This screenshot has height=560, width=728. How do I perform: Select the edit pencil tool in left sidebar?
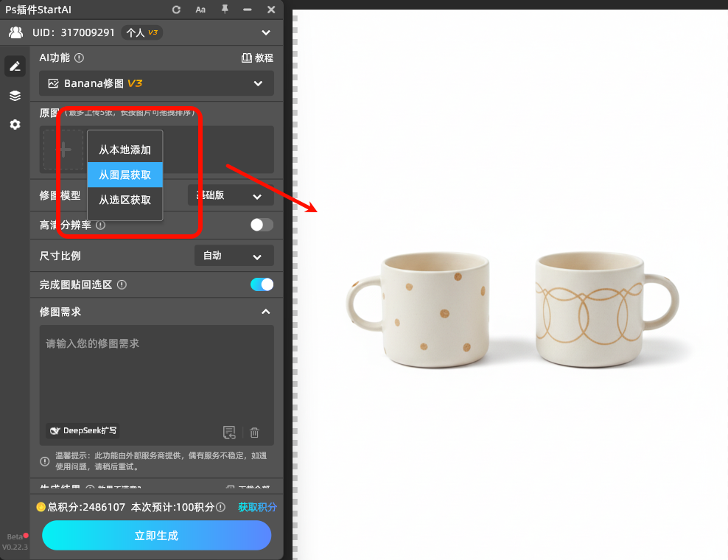point(15,66)
